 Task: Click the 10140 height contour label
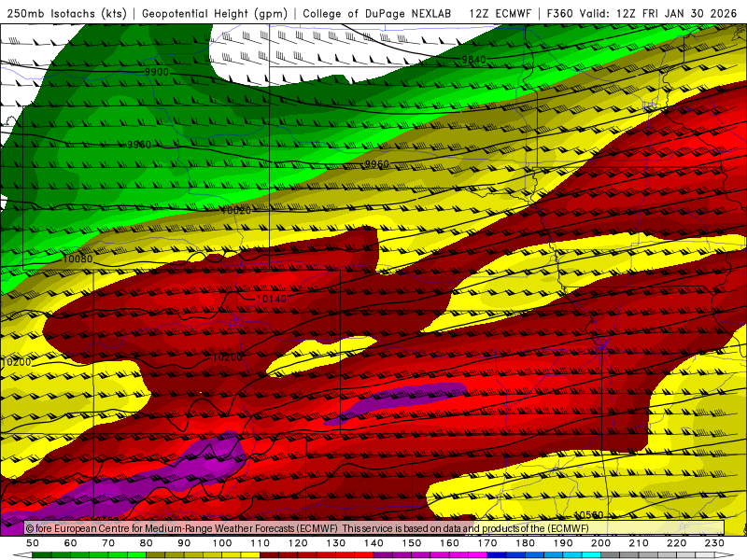click(x=272, y=299)
